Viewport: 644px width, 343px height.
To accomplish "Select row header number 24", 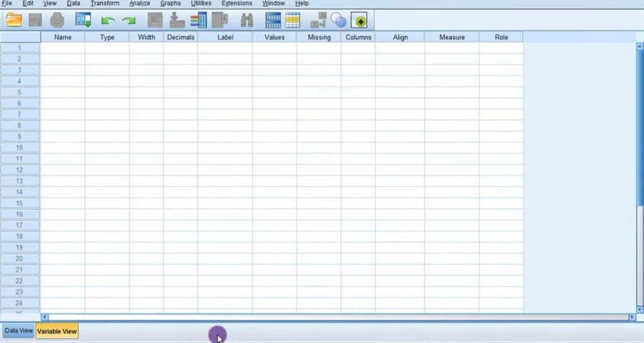I will 19,303.
